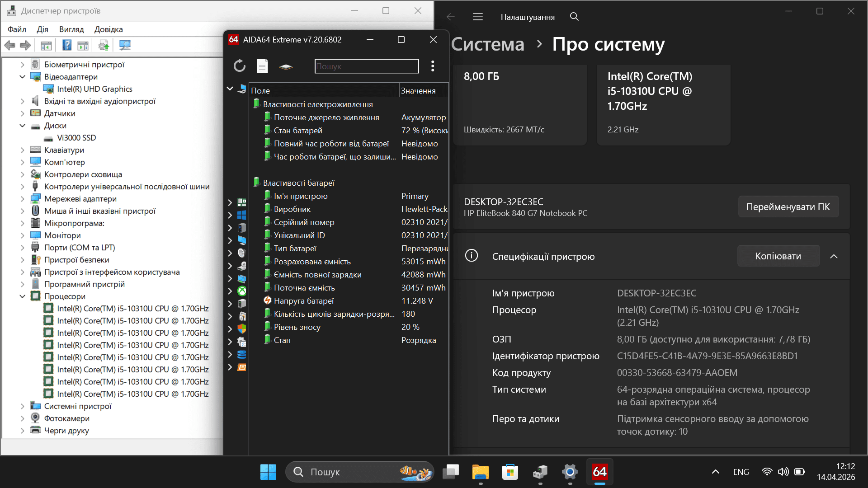Click the search magnifier in Settings header
This screenshot has width=868, height=488.
[574, 17]
